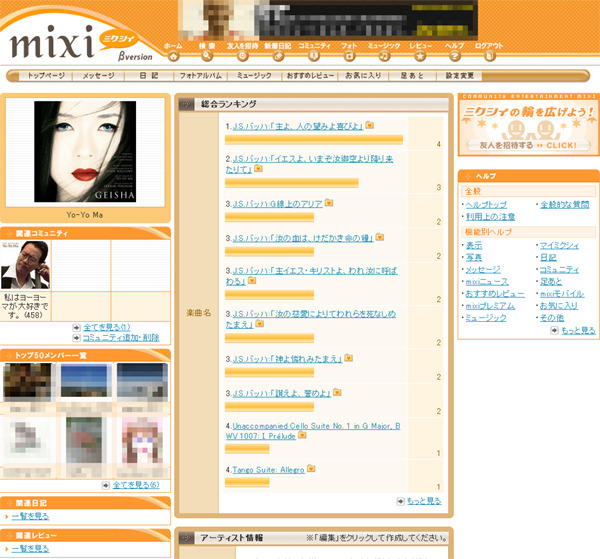
Task: Open 私はヨーヨーマが大好きです community thumbnail
Action: click(x=25, y=265)
